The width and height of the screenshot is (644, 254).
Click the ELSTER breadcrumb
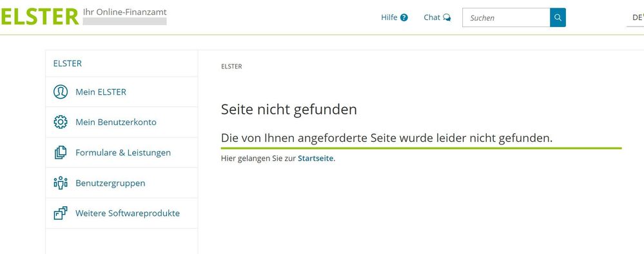point(231,66)
